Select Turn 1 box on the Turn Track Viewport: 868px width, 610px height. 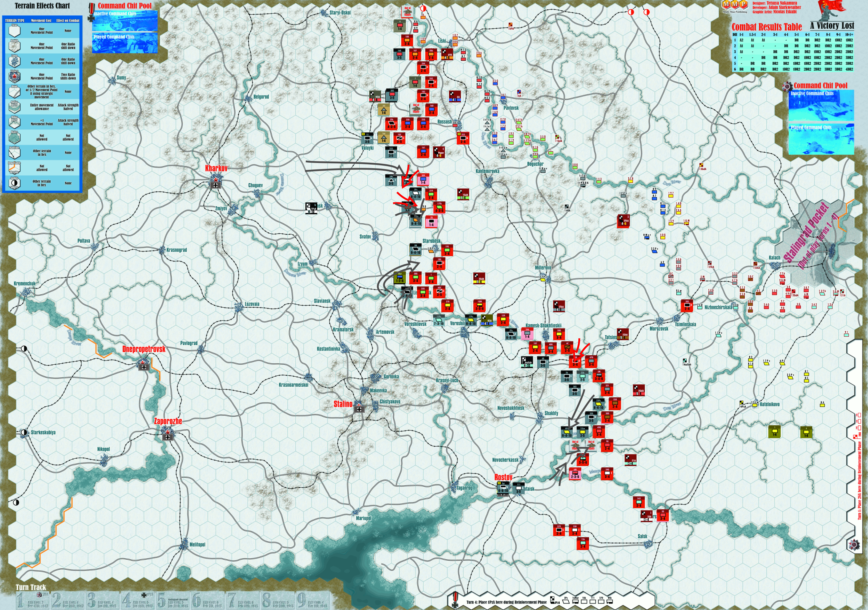click(x=33, y=600)
